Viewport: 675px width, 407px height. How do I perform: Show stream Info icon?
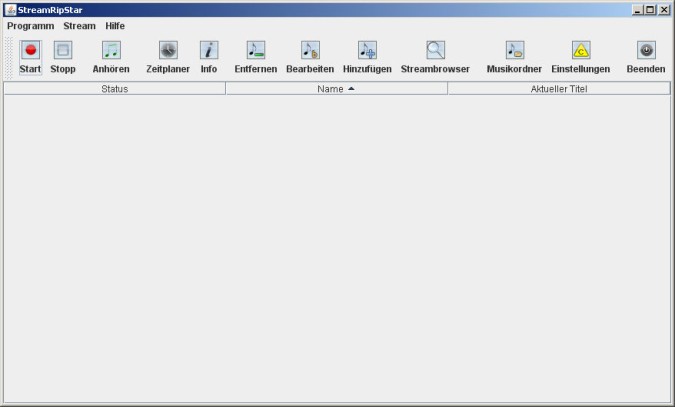pyautogui.click(x=209, y=50)
